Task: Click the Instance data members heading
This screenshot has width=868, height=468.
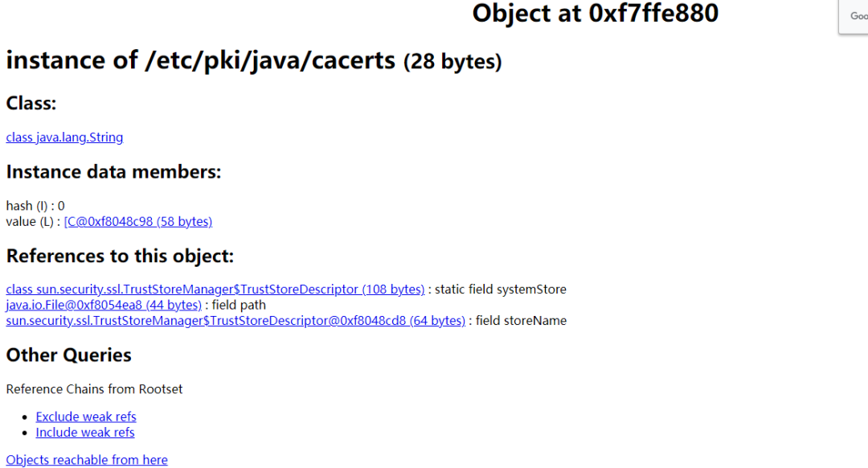Action: click(x=113, y=172)
